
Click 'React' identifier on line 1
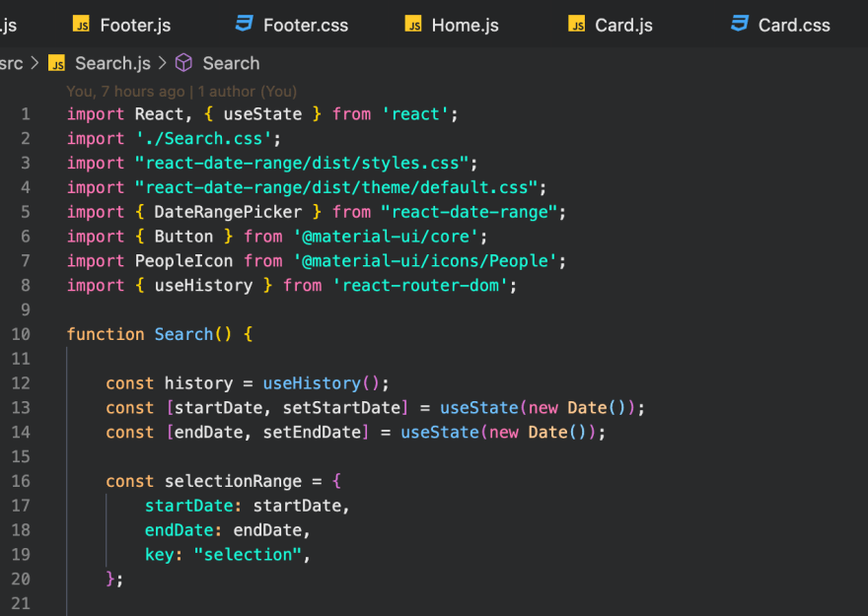pyautogui.click(x=160, y=114)
